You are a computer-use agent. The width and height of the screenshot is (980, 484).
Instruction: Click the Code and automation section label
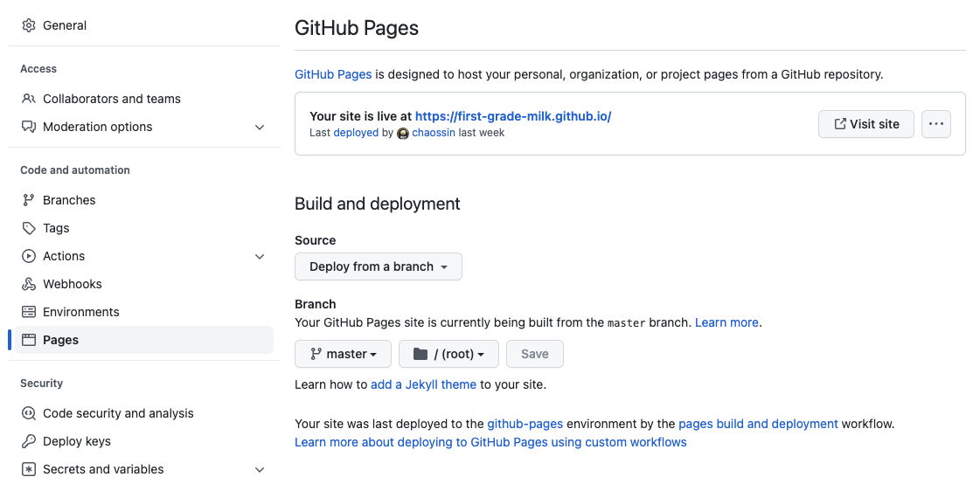(75, 169)
